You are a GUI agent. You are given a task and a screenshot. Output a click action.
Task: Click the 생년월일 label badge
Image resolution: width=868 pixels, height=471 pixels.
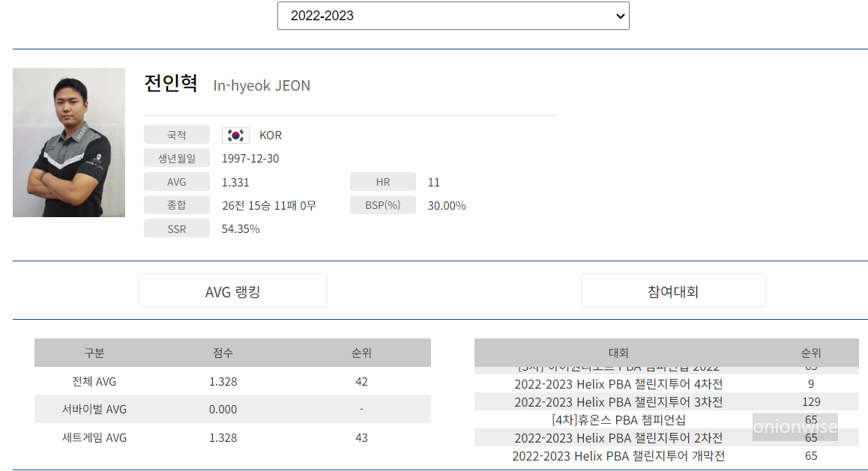click(x=177, y=158)
